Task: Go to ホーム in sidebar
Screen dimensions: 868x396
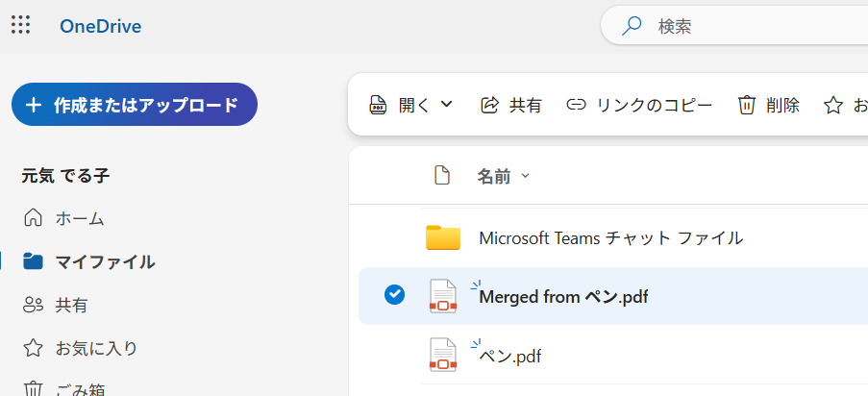Action: (x=79, y=218)
